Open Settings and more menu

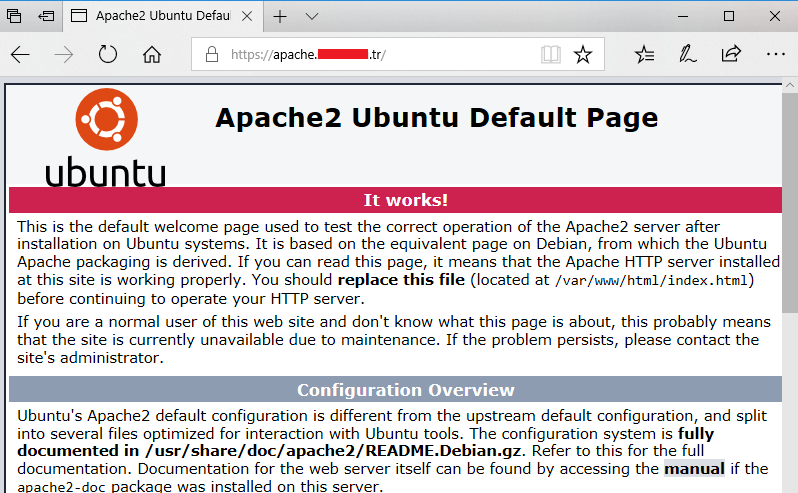tap(776, 54)
